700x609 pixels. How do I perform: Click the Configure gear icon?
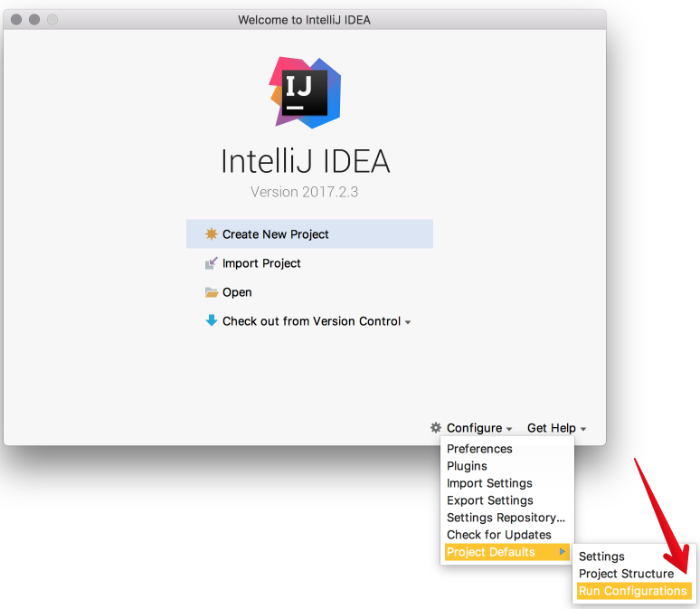coord(436,428)
